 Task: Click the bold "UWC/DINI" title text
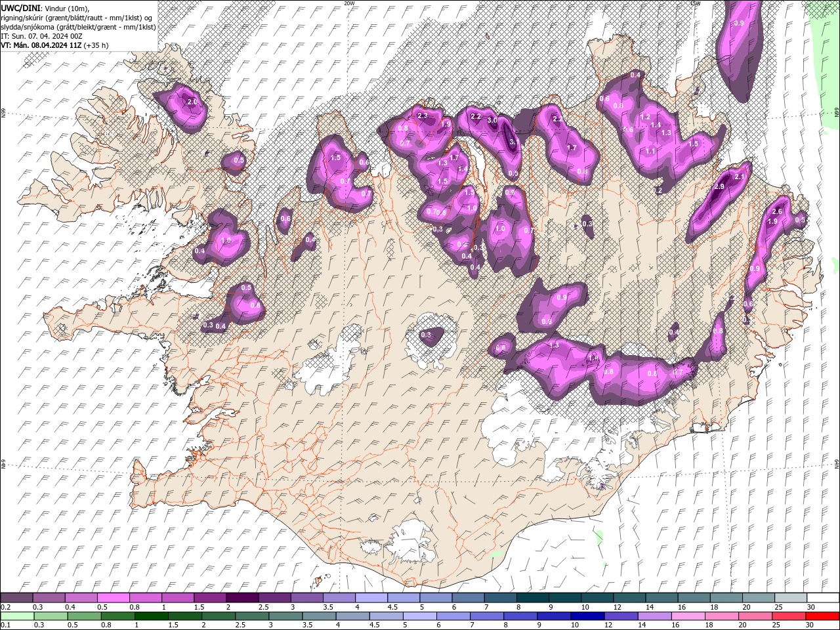click(x=20, y=7)
